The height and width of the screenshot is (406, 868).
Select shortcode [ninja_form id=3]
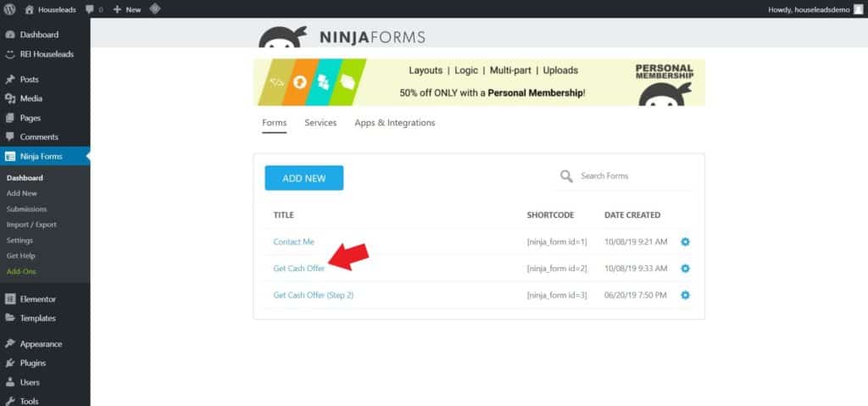[557, 295]
